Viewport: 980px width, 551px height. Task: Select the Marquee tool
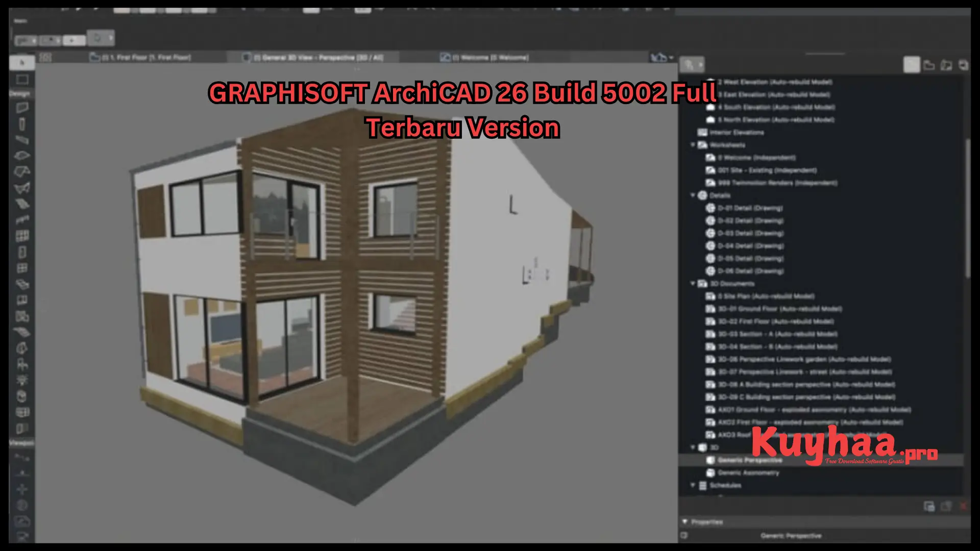point(22,80)
